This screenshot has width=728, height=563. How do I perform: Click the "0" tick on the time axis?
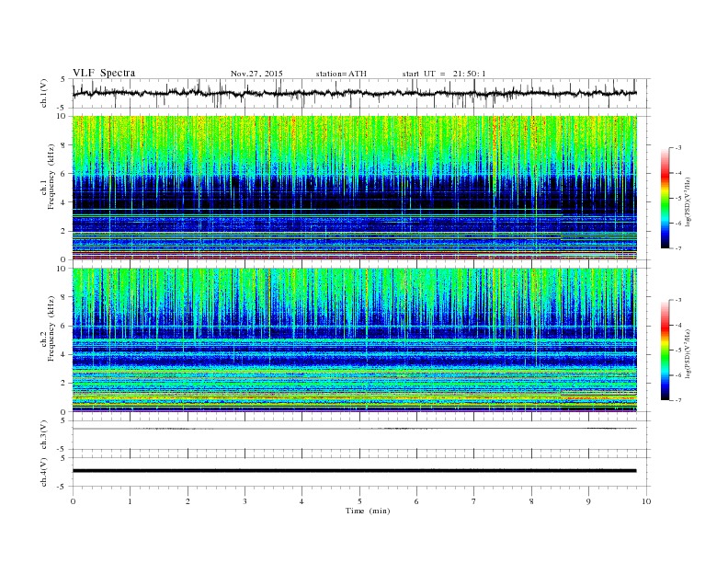tap(73, 501)
